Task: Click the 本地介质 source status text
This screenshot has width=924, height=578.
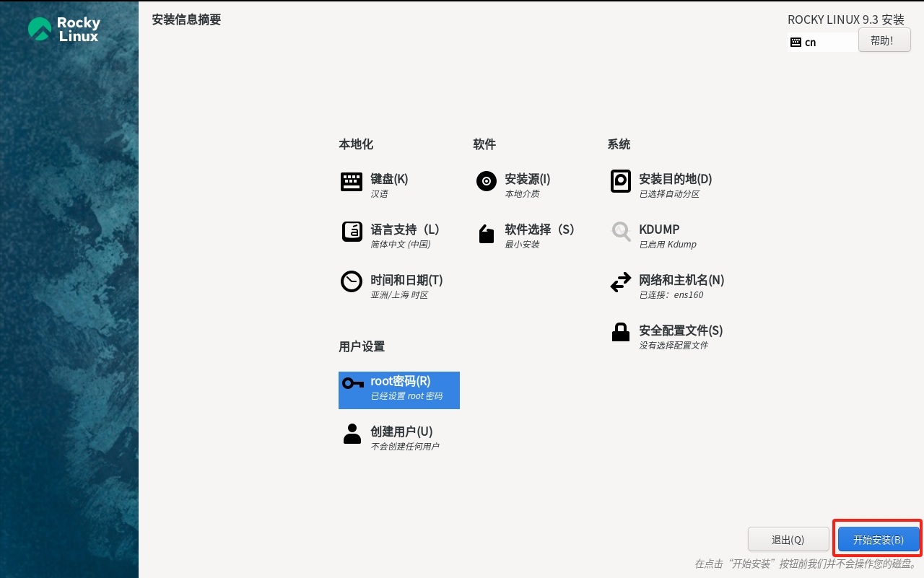Action: [522, 194]
